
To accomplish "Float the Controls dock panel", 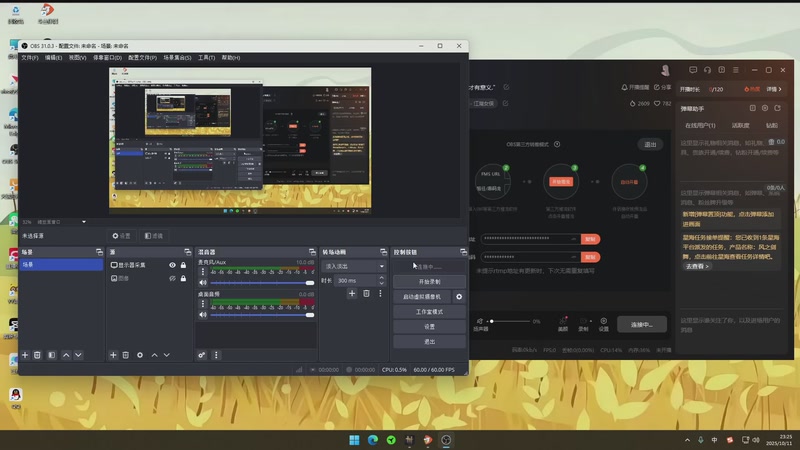I will pyautogui.click(x=463, y=252).
